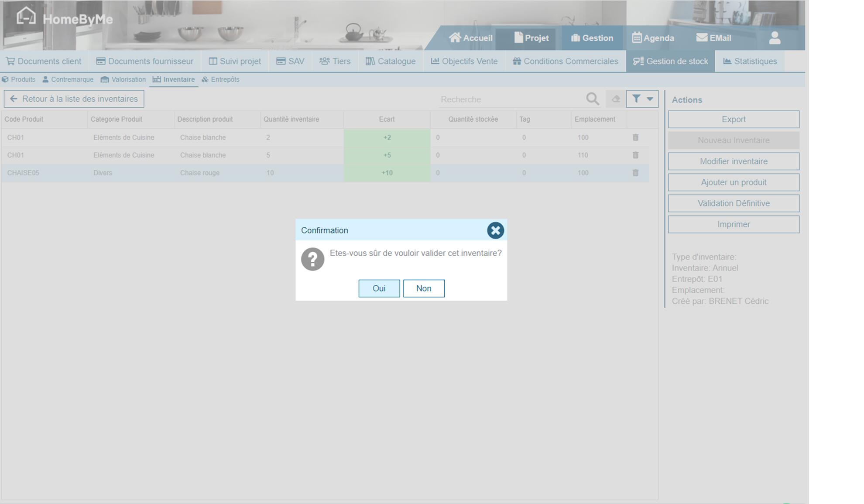Open the user profile icon
Viewport: 864px width, 504px height.
pyautogui.click(x=775, y=38)
